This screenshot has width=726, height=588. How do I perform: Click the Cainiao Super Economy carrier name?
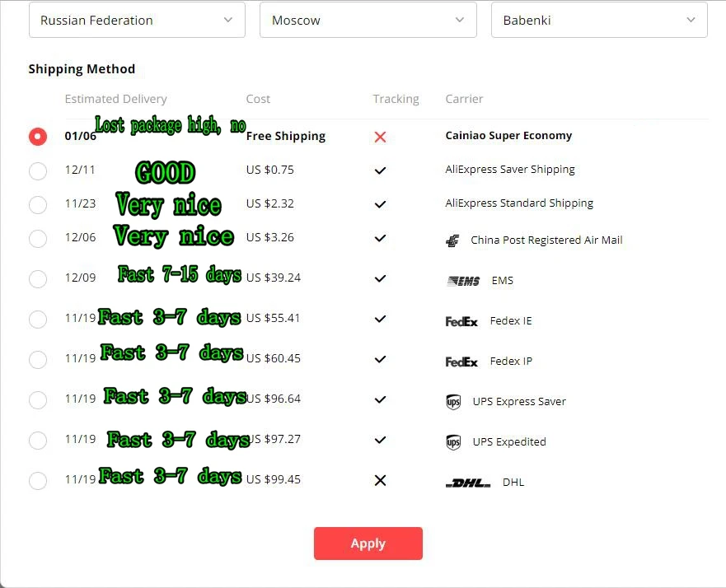(508, 136)
